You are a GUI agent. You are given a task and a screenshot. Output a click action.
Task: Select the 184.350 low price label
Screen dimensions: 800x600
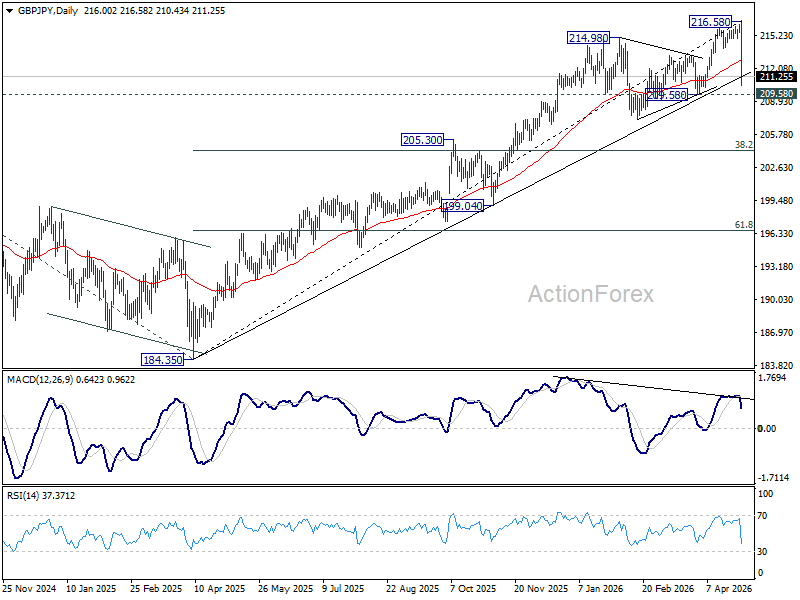pyautogui.click(x=163, y=360)
